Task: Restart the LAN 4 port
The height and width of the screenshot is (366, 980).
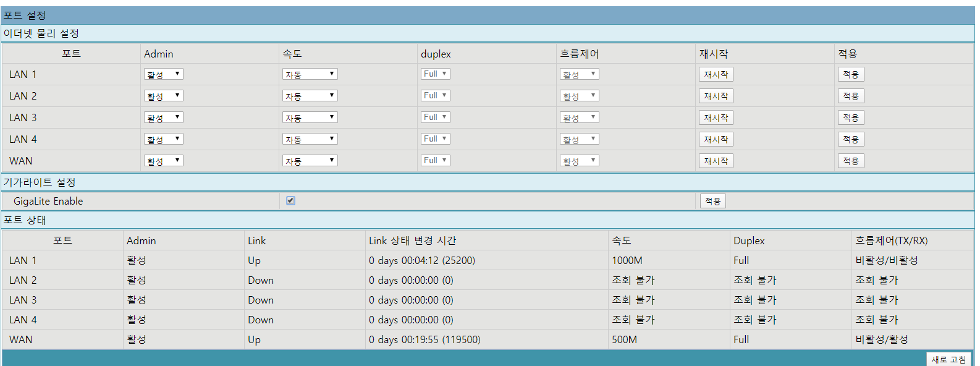Action: click(716, 139)
